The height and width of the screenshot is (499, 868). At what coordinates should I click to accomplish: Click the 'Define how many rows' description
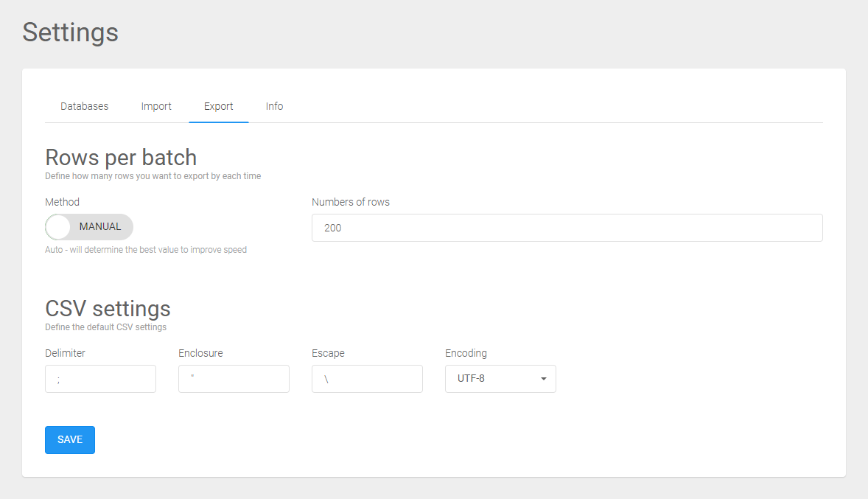153,176
